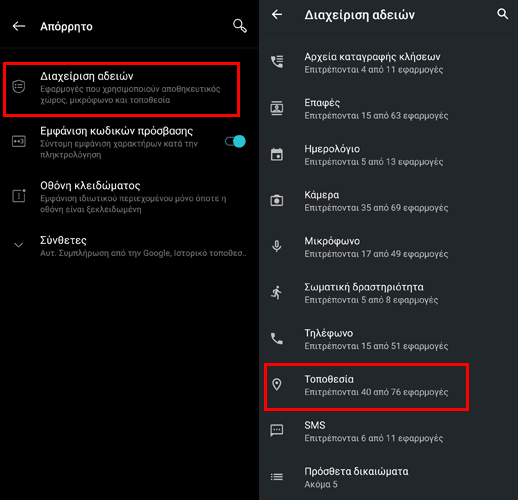
Task: Tap the Τοποθεσία location pin icon
Action: [277, 384]
